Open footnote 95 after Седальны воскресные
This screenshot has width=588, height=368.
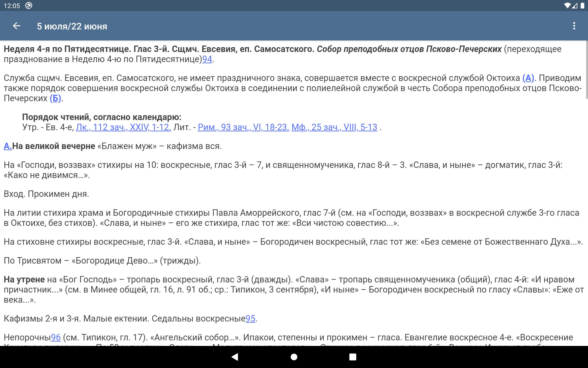click(251, 318)
